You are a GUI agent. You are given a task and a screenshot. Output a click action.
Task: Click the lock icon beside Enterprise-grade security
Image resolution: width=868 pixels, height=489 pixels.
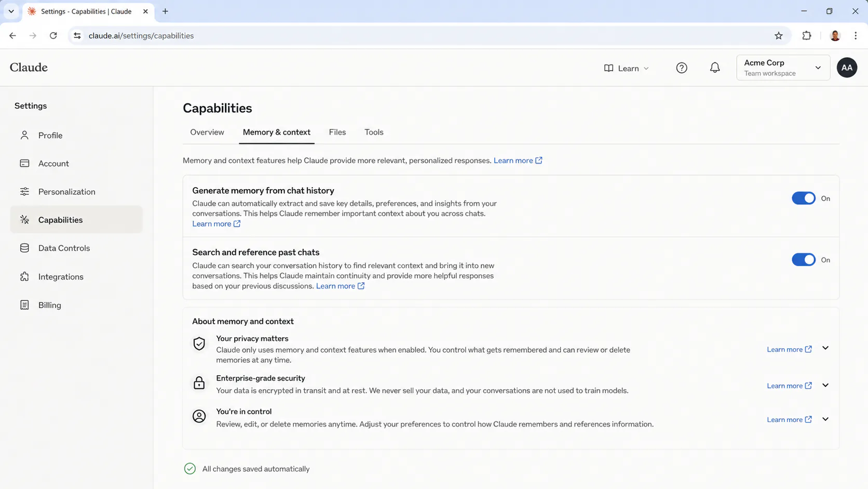pos(199,383)
